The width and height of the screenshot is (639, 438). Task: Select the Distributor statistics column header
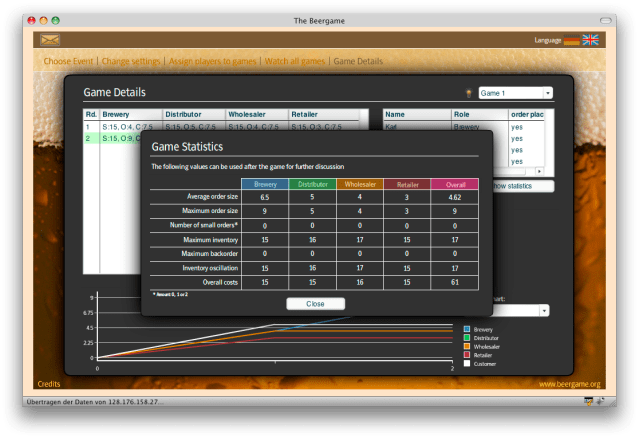pyautogui.click(x=313, y=184)
